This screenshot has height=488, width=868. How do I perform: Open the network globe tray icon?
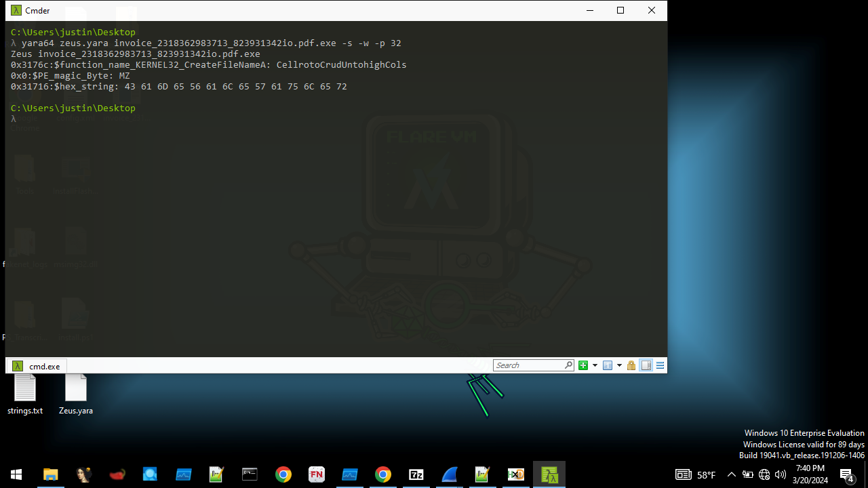click(x=764, y=474)
